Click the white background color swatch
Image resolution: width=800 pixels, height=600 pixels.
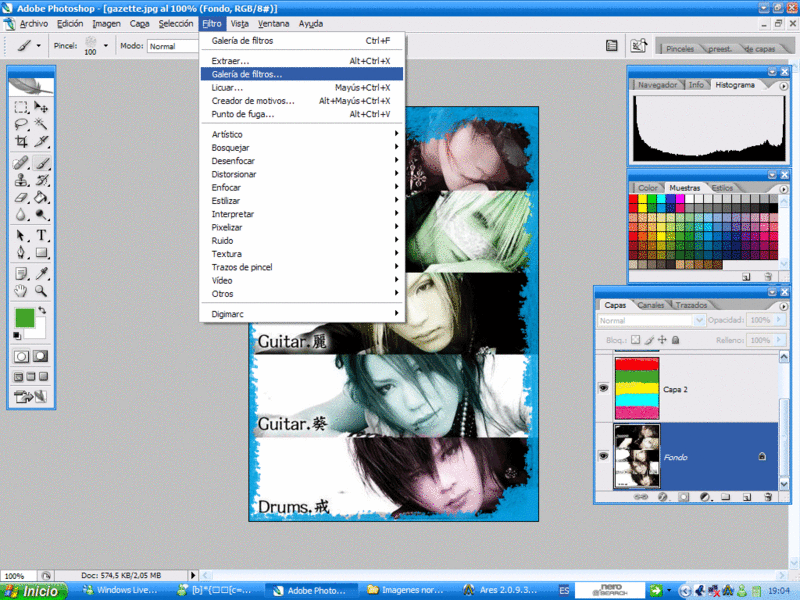click(40, 331)
